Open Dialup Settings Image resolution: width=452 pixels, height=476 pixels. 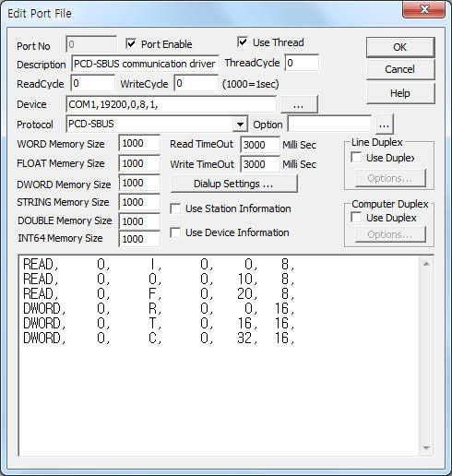(x=233, y=184)
